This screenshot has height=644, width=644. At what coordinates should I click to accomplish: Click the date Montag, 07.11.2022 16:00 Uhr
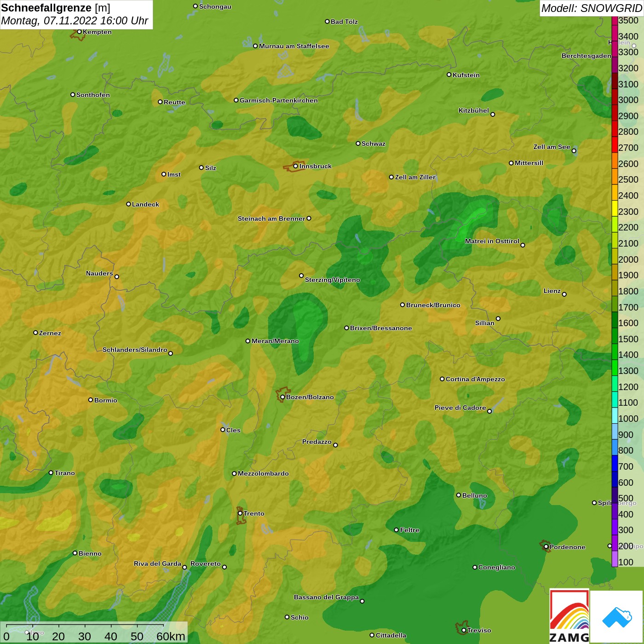[75, 21]
